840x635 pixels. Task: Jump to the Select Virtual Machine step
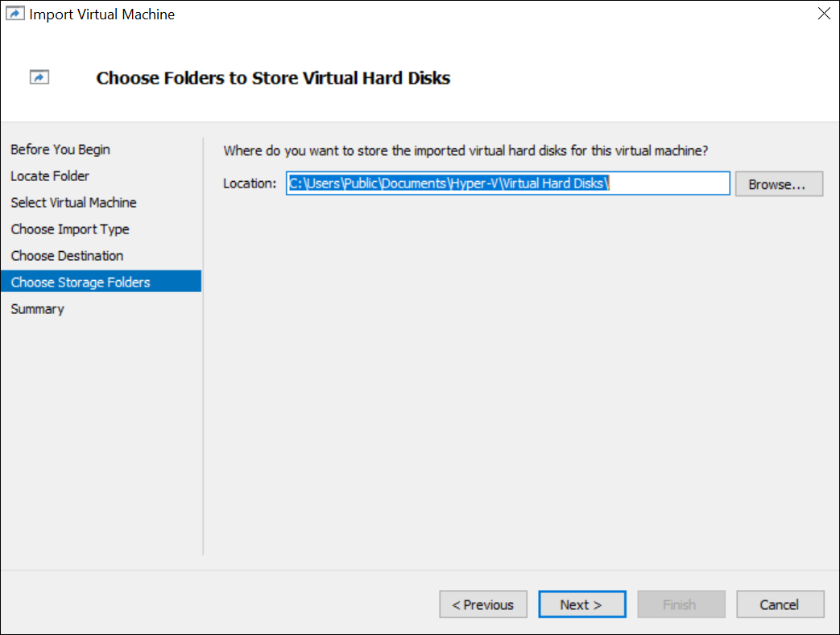coord(73,203)
